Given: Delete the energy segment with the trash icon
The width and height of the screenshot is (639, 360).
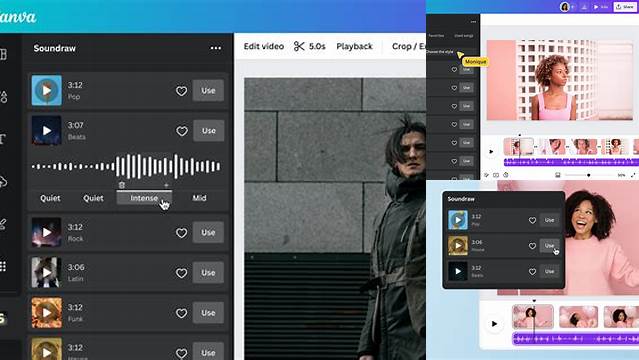Looking at the screenshot, I should (121, 185).
